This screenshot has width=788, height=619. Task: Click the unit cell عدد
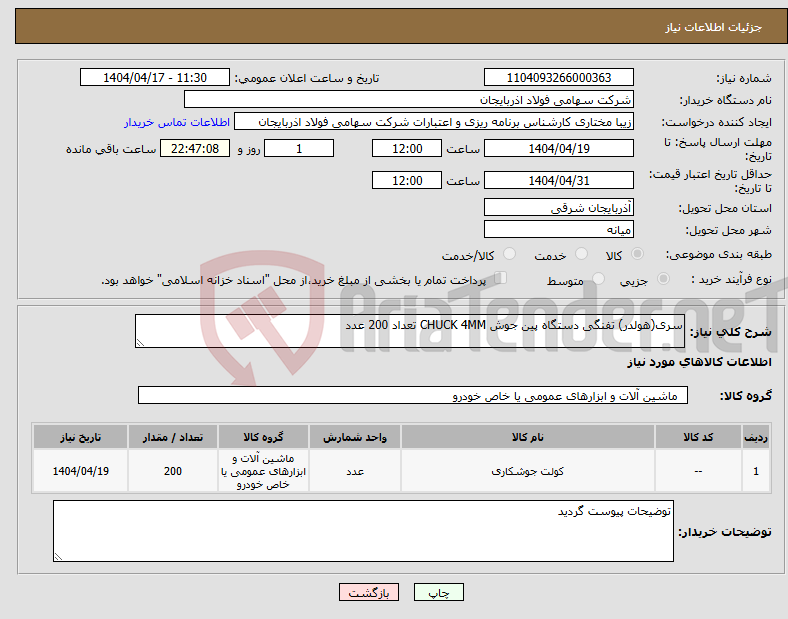[355, 471]
